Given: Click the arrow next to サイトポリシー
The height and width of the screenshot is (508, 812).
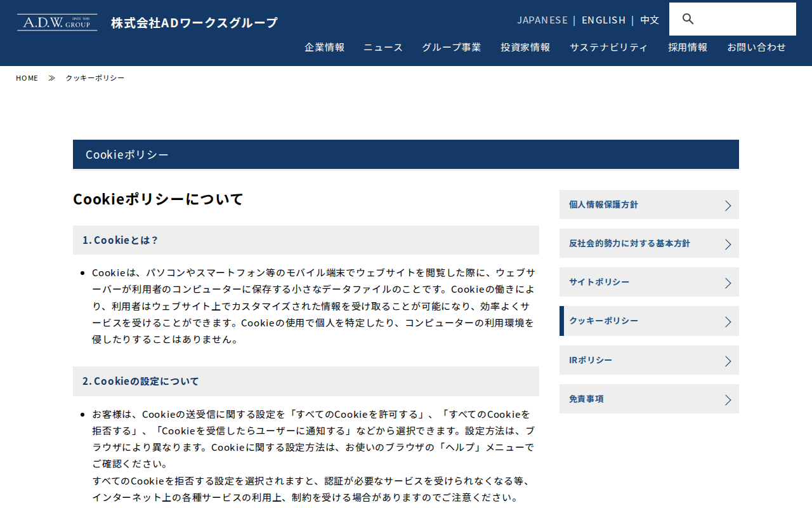Looking at the screenshot, I should (x=728, y=283).
